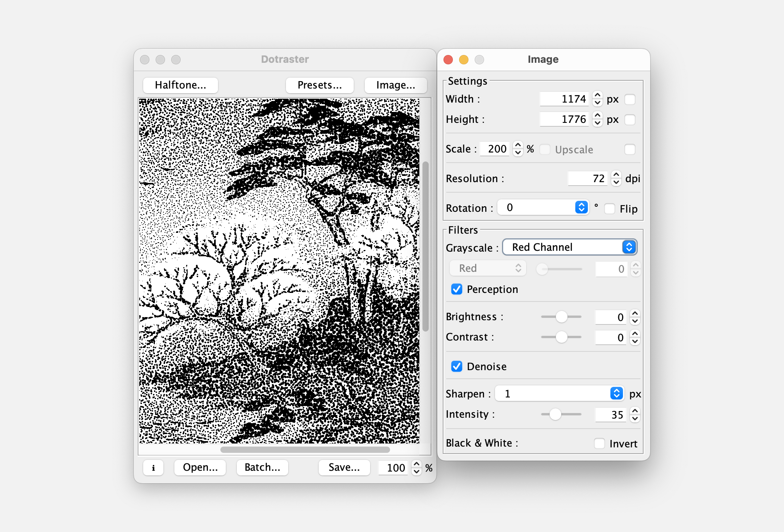Open the Presets dialog
The width and height of the screenshot is (784, 532).
click(319, 85)
